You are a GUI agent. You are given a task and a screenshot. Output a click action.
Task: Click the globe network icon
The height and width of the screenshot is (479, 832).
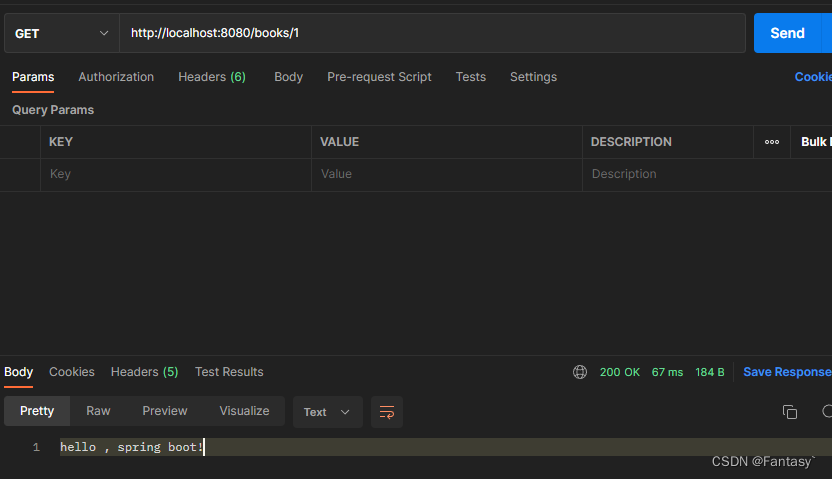coord(580,372)
